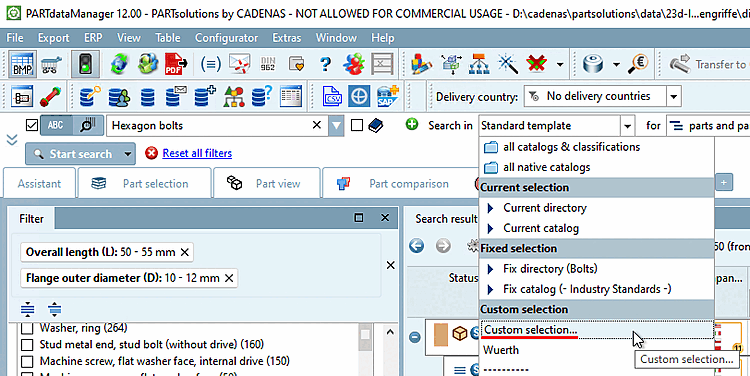750x376 pixels.
Task: Open dropdown arrow beside the cylinder part icon
Action: pyautogui.click(x=616, y=65)
